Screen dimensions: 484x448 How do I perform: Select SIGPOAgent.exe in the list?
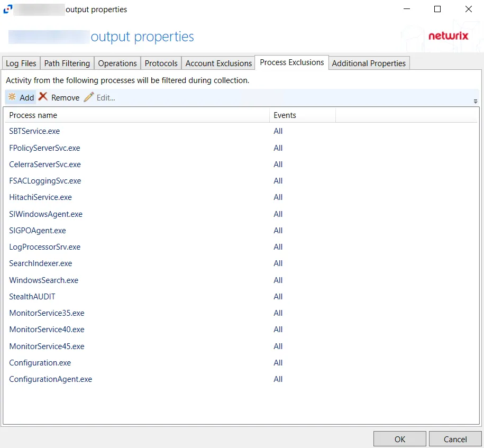click(241, 230)
